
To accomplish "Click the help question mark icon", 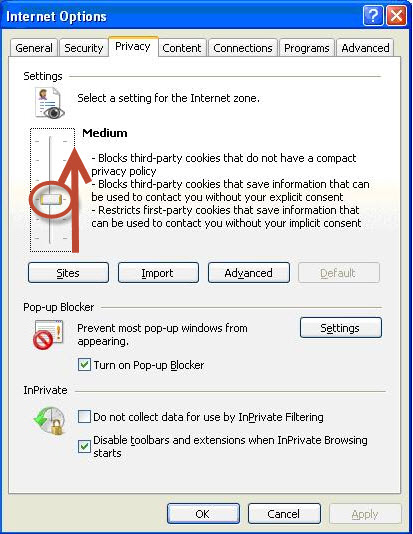I will click(373, 16).
